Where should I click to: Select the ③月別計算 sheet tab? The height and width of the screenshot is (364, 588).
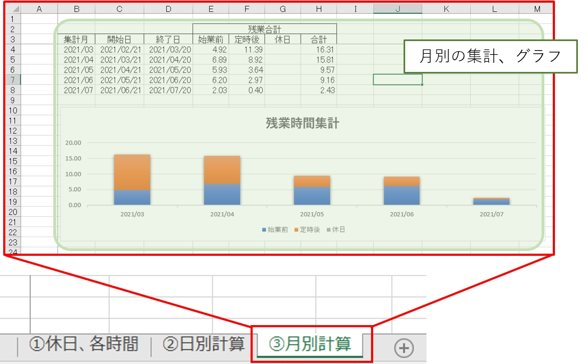310,344
